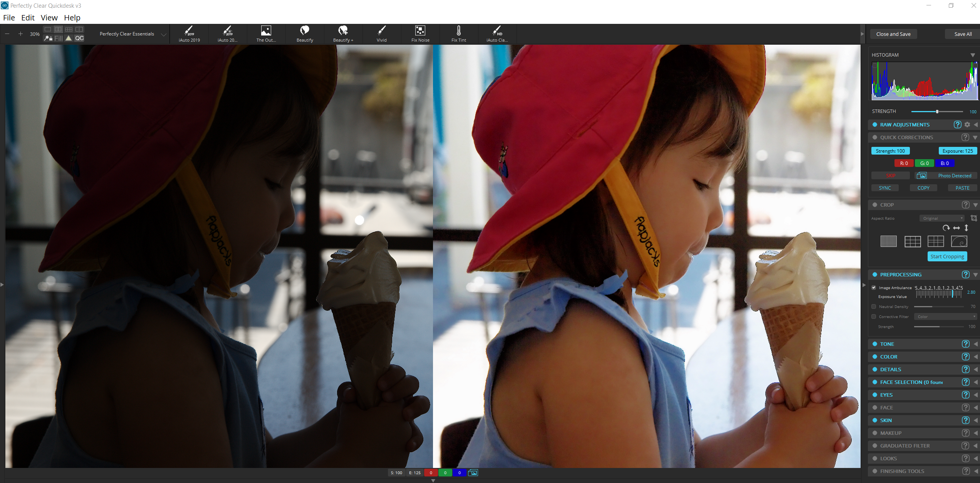Adjust the main STRENGTH slider
Viewport: 980px width, 483px height.
point(937,111)
